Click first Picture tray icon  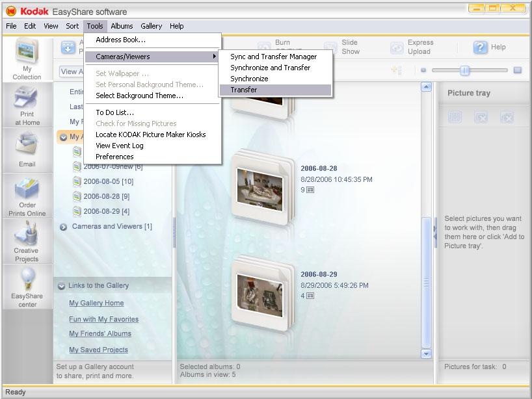coord(455,117)
